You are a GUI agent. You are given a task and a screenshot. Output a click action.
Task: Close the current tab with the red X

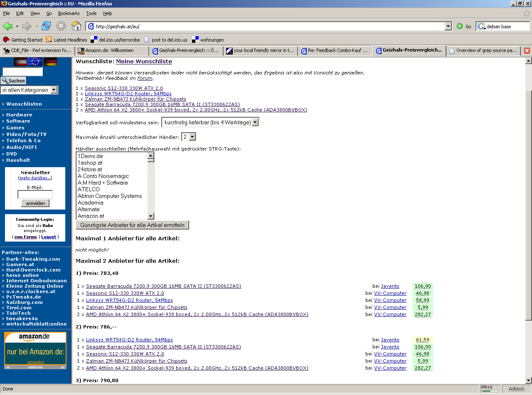pyautogui.click(x=527, y=51)
